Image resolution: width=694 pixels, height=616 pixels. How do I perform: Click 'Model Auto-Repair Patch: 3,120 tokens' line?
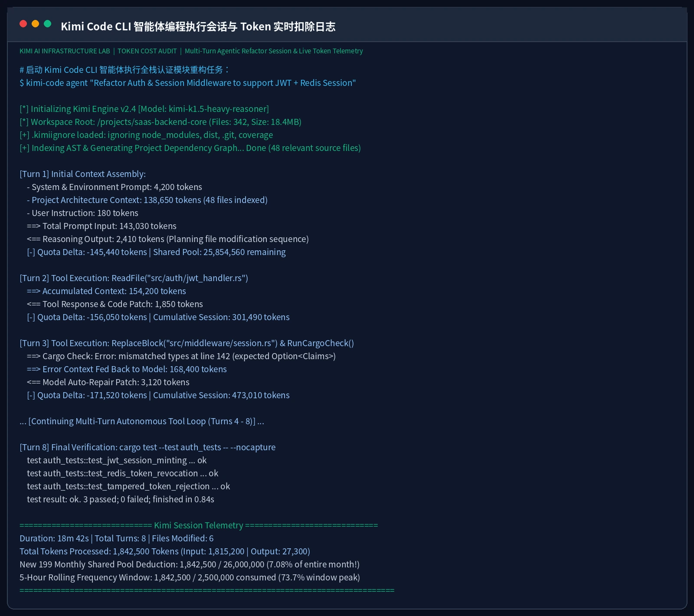(x=108, y=382)
